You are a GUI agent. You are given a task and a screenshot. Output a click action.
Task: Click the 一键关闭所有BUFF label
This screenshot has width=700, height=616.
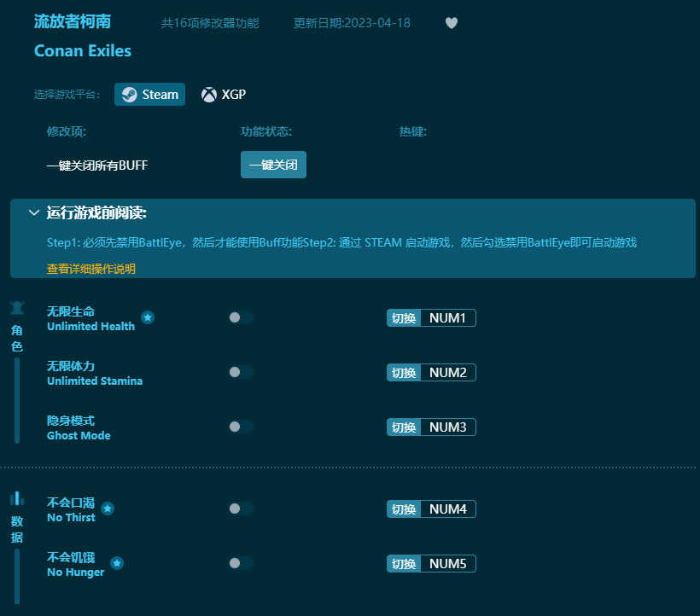97,166
